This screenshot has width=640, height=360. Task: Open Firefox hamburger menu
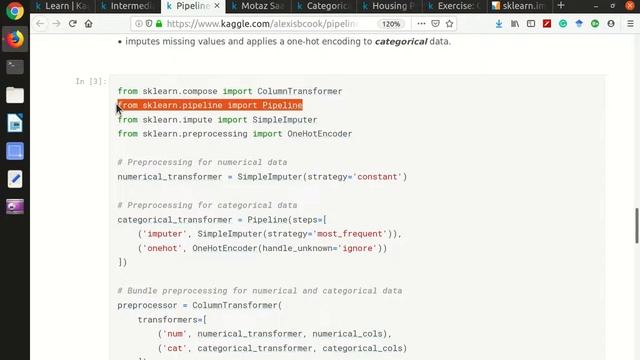[630, 24]
